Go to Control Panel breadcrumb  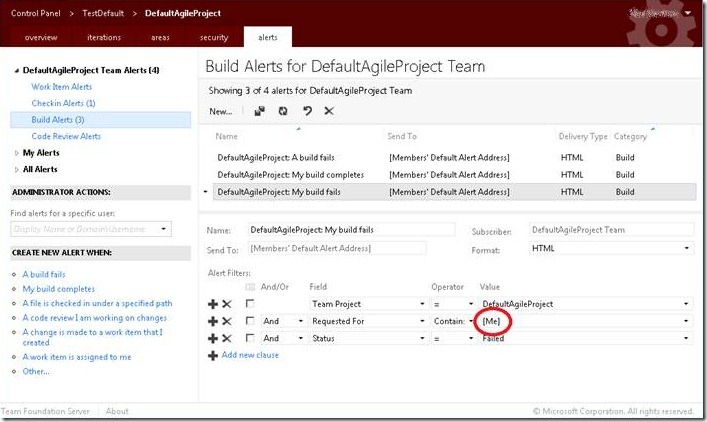(36, 13)
